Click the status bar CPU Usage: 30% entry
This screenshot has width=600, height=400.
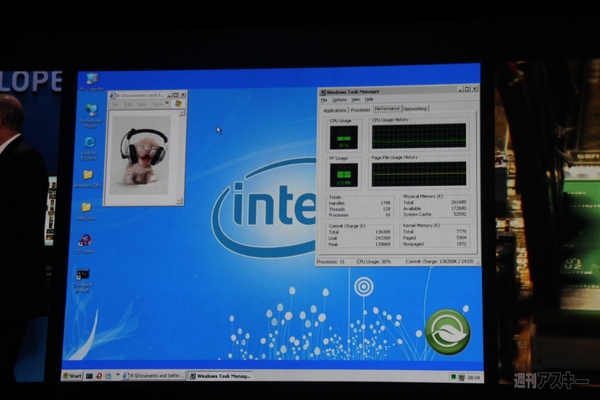point(380,262)
